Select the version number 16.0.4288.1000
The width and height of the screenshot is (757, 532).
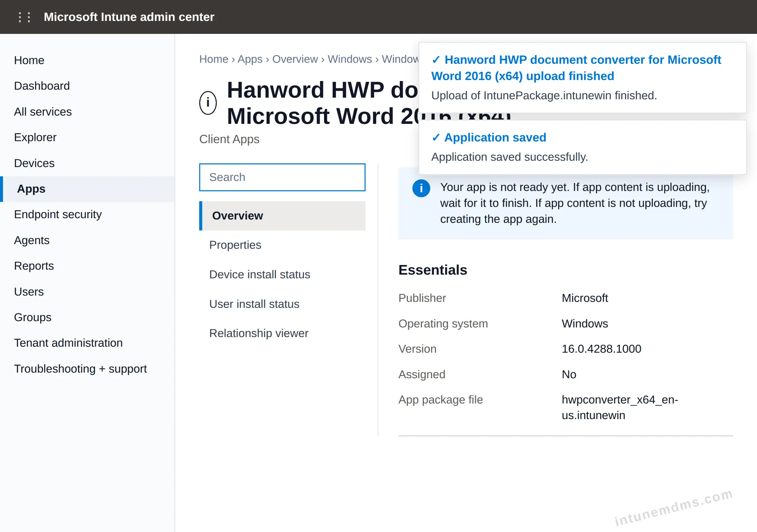pyautogui.click(x=601, y=349)
